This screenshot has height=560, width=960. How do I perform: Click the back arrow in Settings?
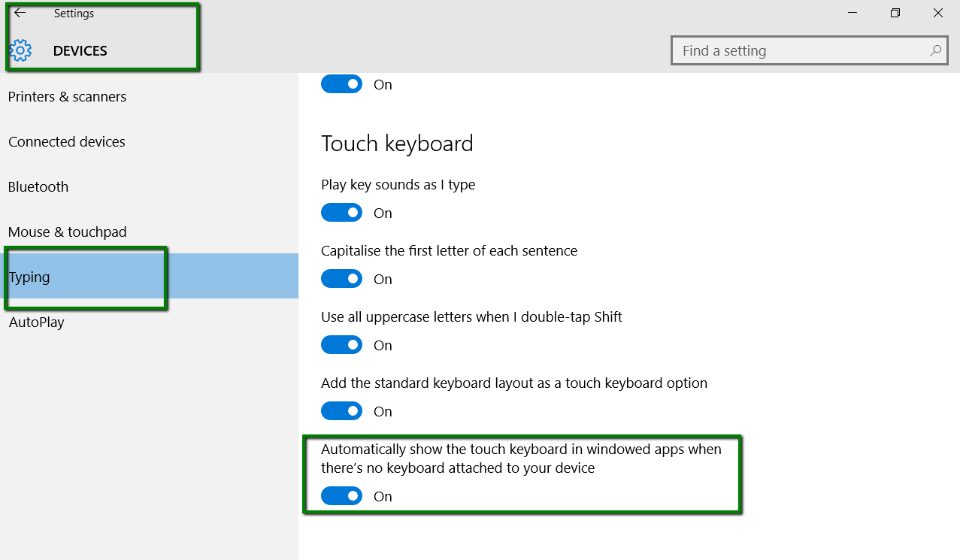[20, 13]
